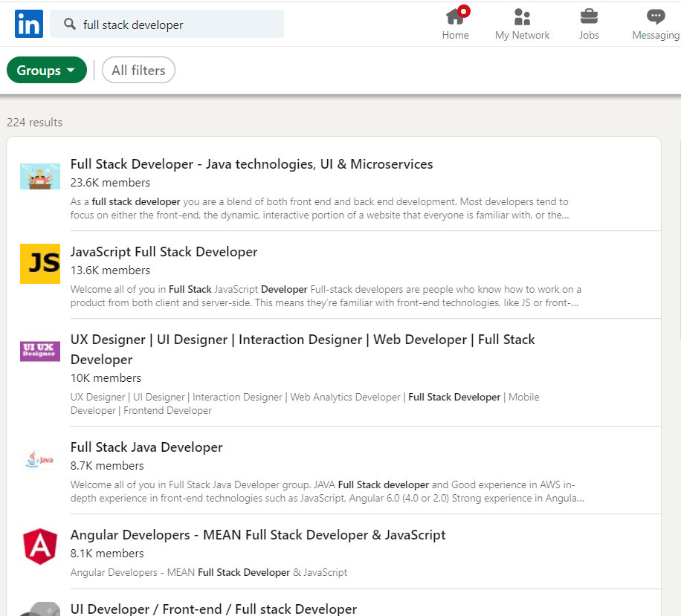Open the Groups filter dropdown
Image resolution: width=681 pixels, height=616 pixels.
(46, 70)
